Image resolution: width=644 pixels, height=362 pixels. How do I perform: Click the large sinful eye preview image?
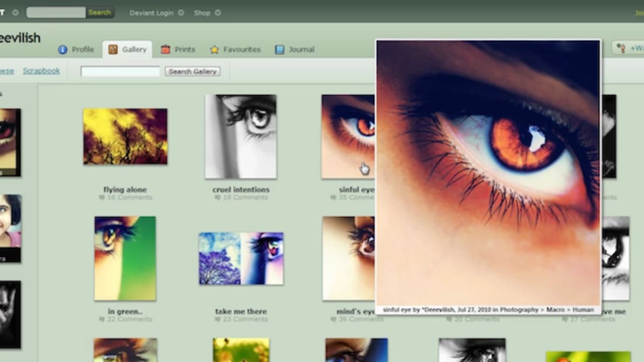[x=488, y=173]
